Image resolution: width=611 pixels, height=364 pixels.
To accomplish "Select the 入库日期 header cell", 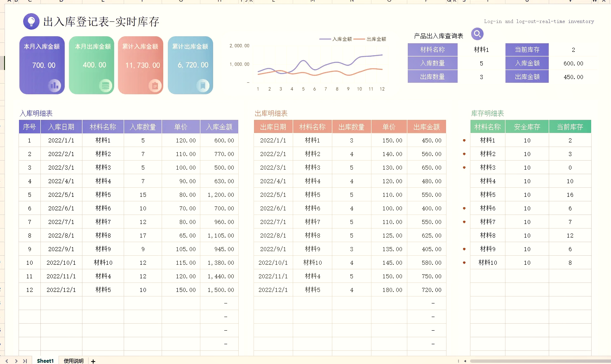I will [61, 127].
